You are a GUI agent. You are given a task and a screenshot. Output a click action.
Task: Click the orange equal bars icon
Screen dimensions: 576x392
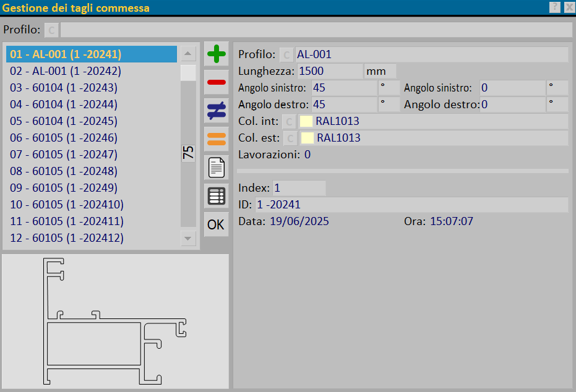click(x=217, y=139)
